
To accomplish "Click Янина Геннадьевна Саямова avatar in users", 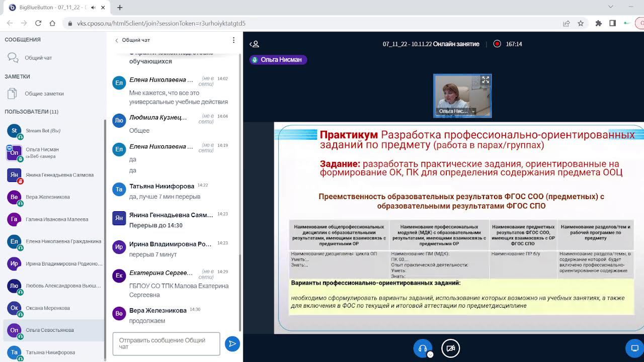I will pyautogui.click(x=14, y=175).
